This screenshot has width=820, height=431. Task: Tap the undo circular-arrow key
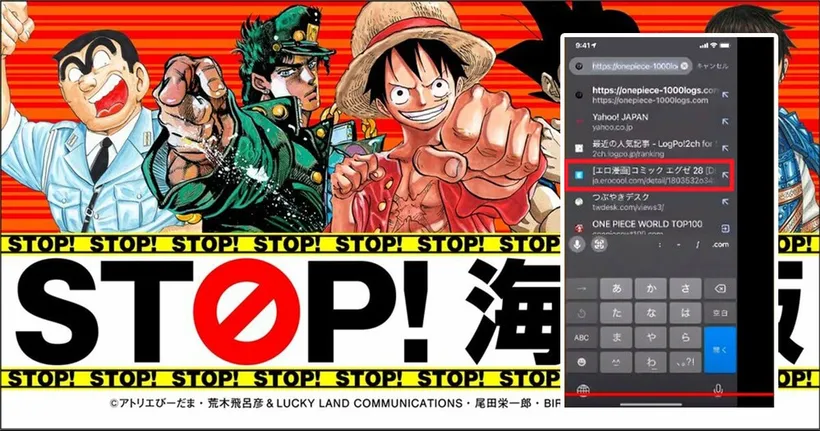pos(582,313)
